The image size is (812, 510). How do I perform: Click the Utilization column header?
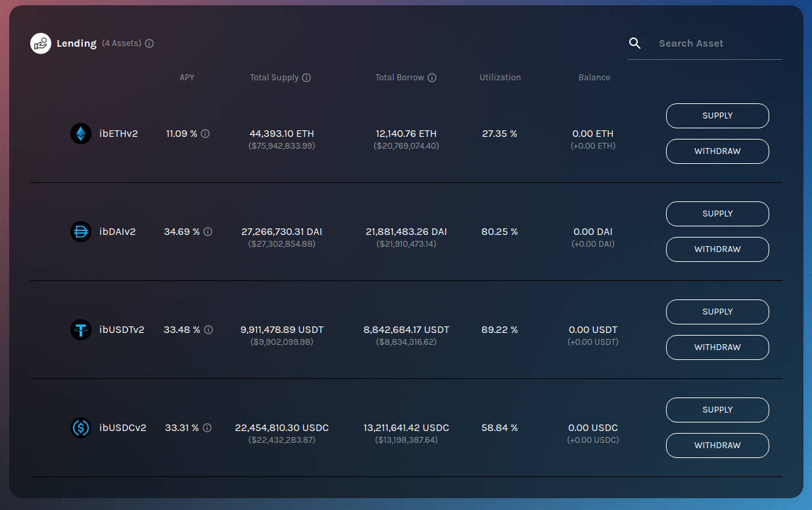[x=500, y=78]
